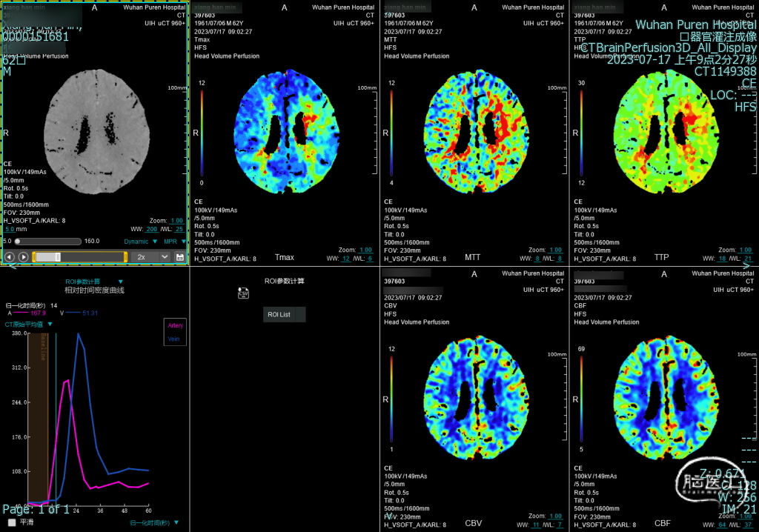
Task: Click the TTP color scale bar
Action: pos(581,133)
